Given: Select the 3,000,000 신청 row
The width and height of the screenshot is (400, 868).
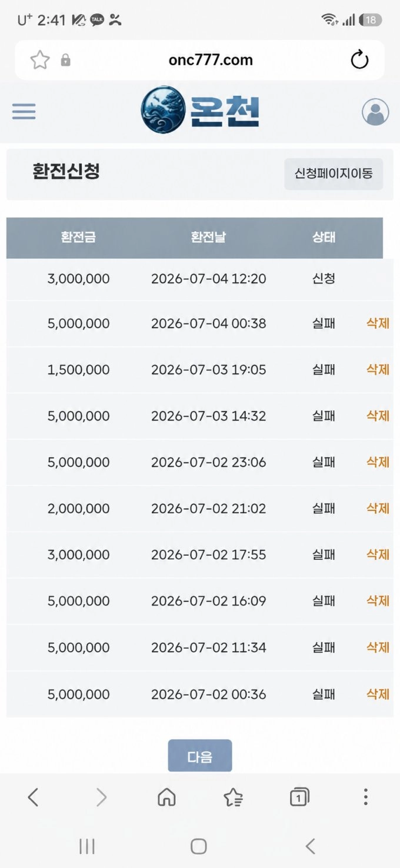Looking at the screenshot, I should click(200, 279).
